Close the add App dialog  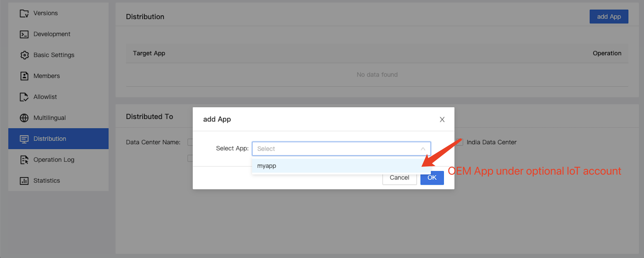point(442,120)
